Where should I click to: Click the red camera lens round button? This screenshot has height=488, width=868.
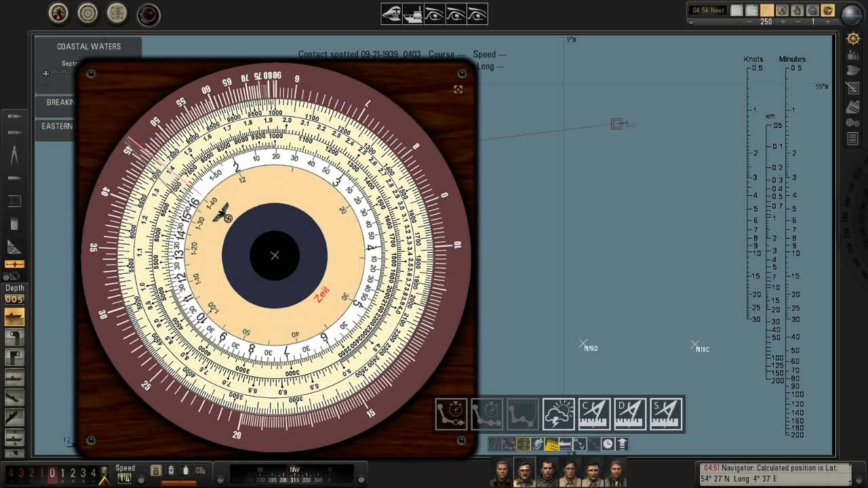pos(149,14)
